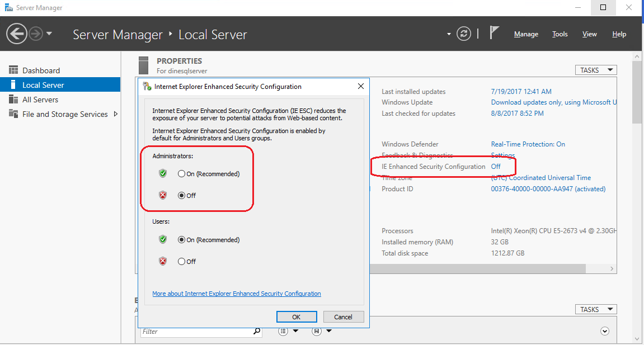Click the green shield next to Administrators On
The width and height of the screenshot is (644, 345).
pos(163,173)
